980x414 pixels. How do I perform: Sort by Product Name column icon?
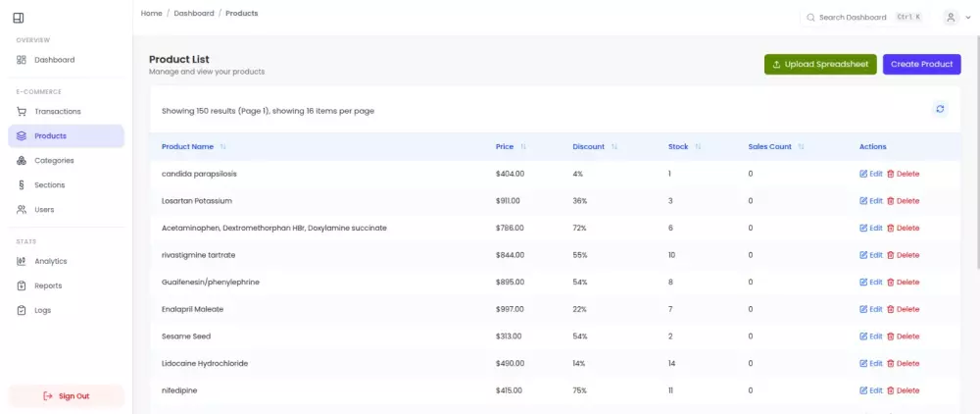tap(223, 147)
